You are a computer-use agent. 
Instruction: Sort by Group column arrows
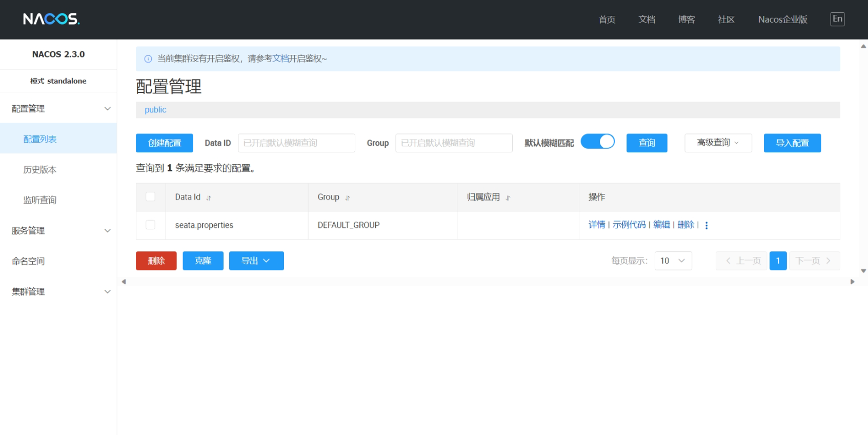tap(348, 197)
